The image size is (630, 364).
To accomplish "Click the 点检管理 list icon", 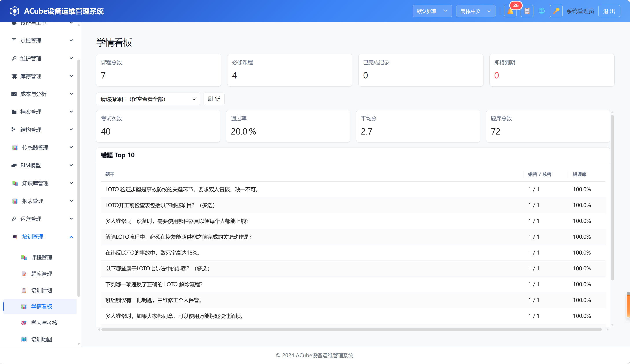I will click(x=14, y=40).
